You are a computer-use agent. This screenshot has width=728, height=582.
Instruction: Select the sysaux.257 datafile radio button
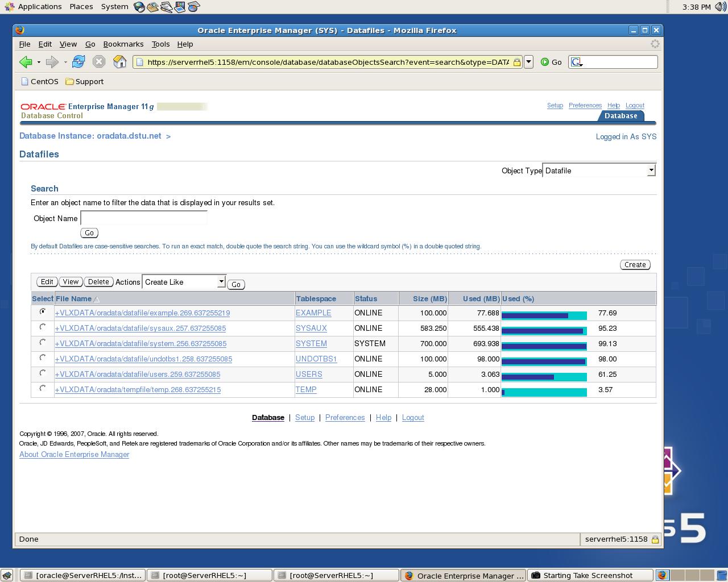tap(43, 327)
